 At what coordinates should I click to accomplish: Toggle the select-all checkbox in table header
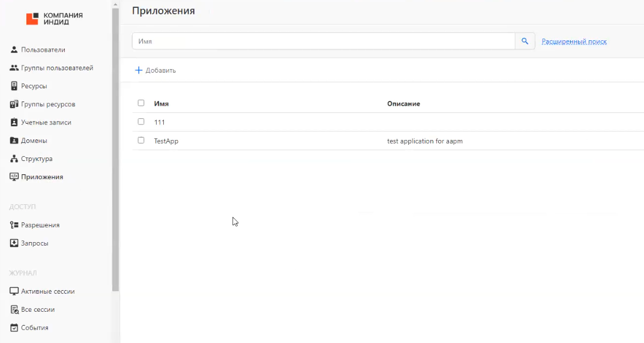pyautogui.click(x=141, y=103)
